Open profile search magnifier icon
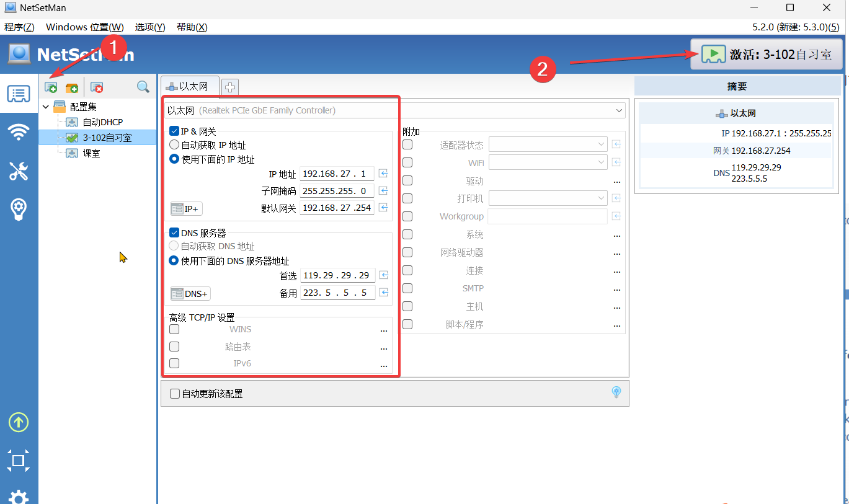The height and width of the screenshot is (504, 849). 143,87
